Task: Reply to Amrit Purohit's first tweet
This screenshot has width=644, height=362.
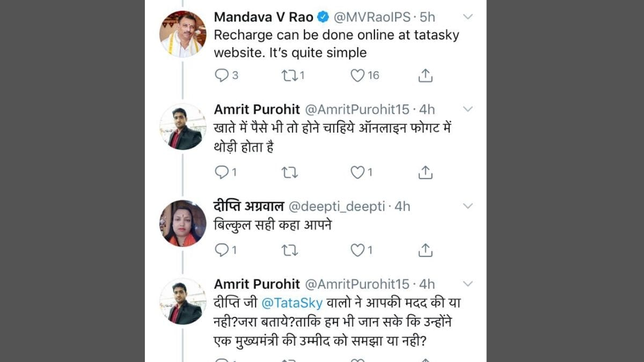Action: (222, 172)
